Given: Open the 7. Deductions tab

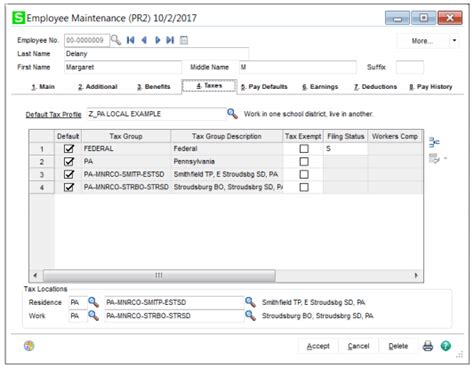Looking at the screenshot, I should click(x=375, y=87).
